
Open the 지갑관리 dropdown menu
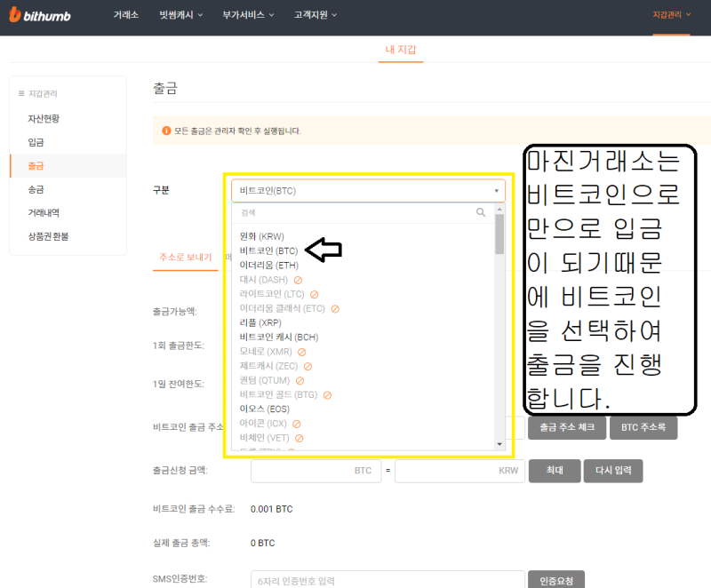[x=672, y=15]
